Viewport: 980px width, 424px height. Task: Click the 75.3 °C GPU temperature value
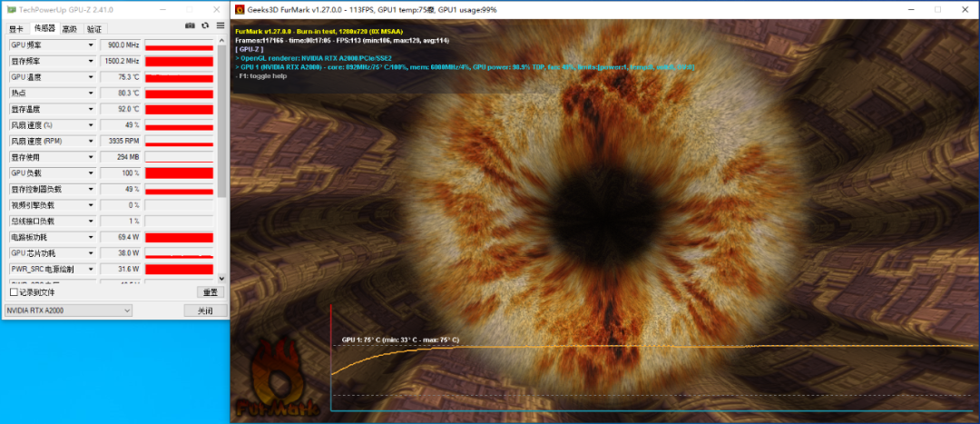121,77
